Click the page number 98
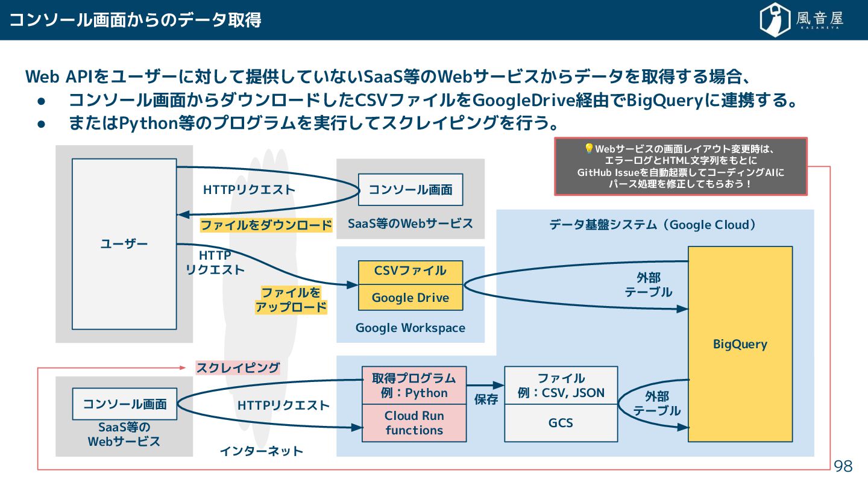This screenshot has height=488, width=868. [843, 466]
